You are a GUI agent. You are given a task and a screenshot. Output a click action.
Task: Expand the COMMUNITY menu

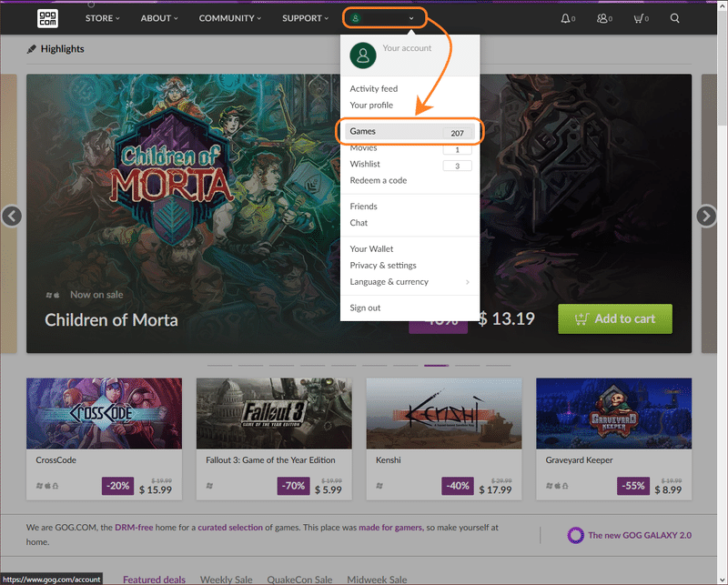point(230,18)
